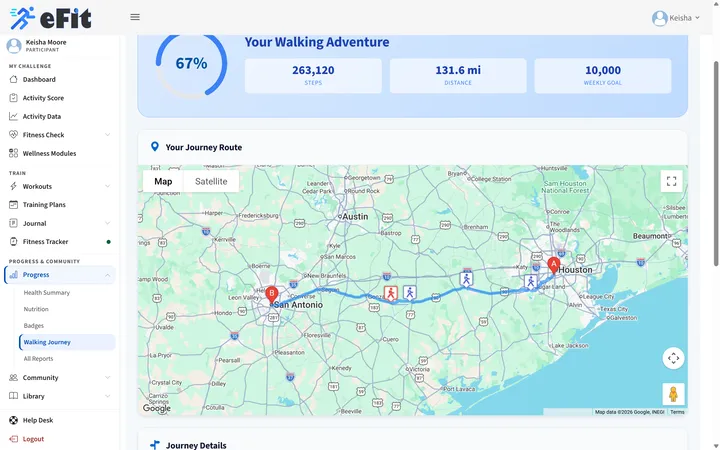Viewport: 720px width, 450px height.
Task: Click the Dashboard home icon
Action: 13,79
